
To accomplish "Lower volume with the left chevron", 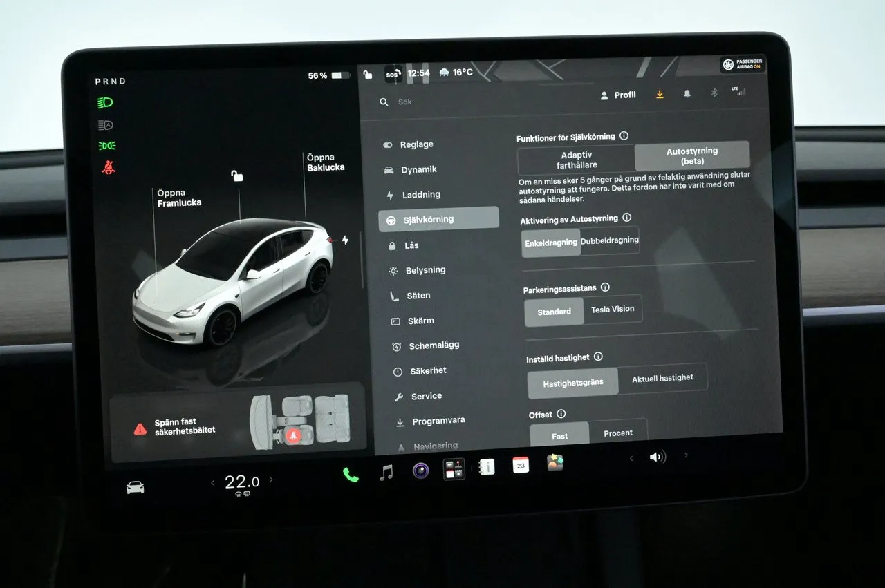I will (x=631, y=458).
